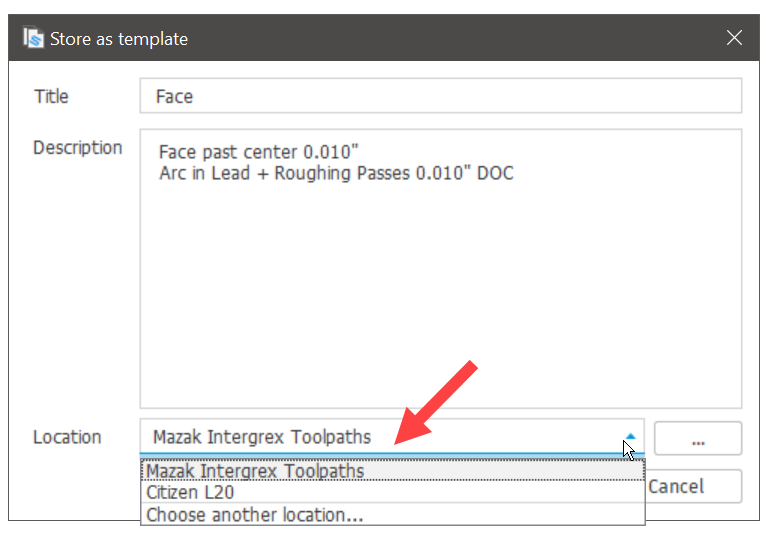
Task: Click the red arrow annotation
Action: pyautogui.click(x=437, y=402)
